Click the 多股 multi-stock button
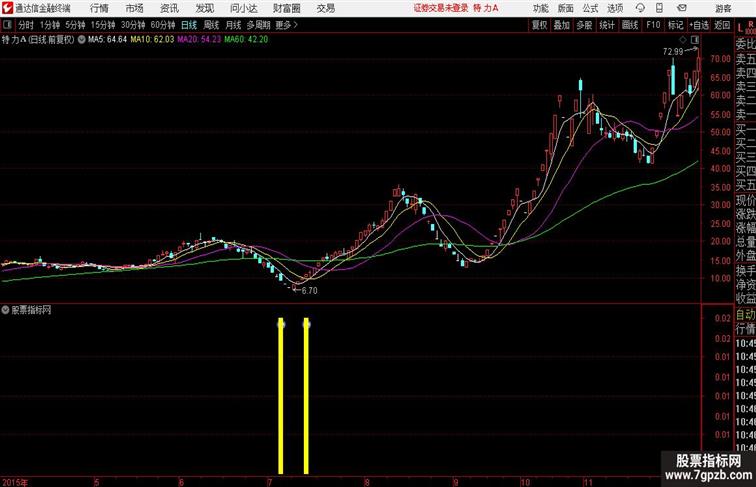The image size is (756, 487). click(x=584, y=25)
